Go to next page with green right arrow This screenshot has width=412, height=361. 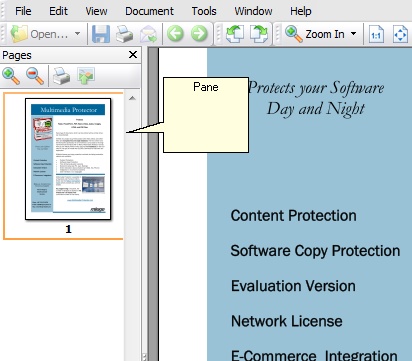point(199,34)
